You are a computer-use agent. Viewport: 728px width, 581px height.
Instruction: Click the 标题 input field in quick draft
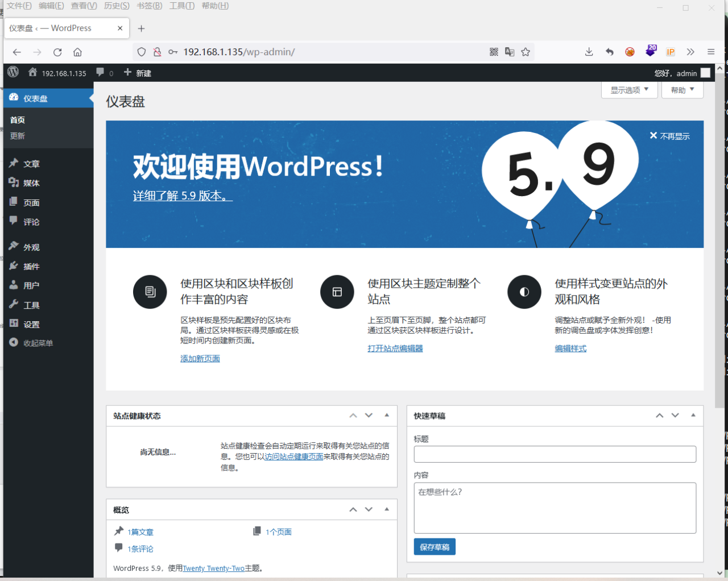pos(555,454)
